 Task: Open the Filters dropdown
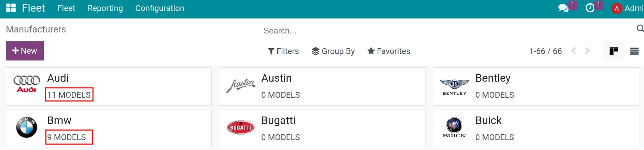coord(283,51)
